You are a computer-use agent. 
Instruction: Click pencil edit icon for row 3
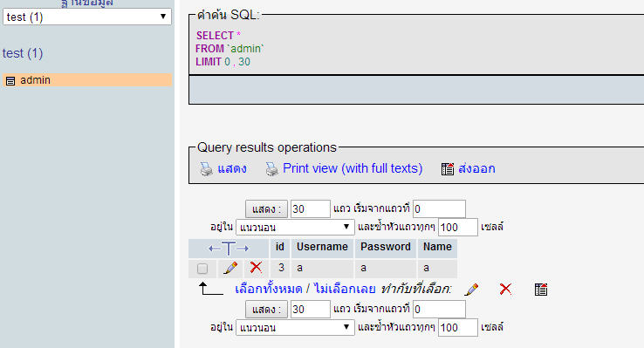[230, 268]
